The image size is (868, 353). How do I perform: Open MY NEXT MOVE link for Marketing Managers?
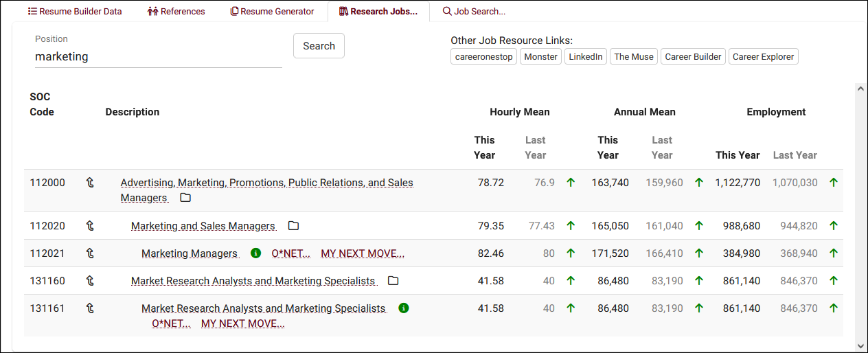[x=362, y=253]
